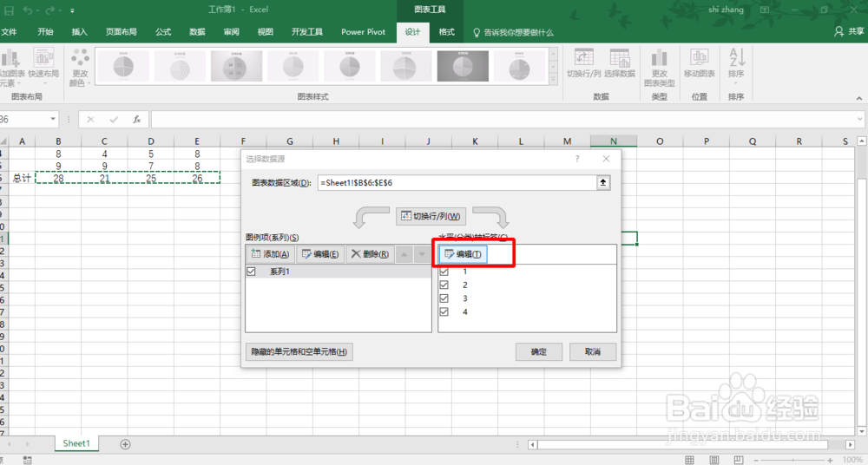Click the horizontal scrollbar right arrow
868x465 pixels.
851,444
